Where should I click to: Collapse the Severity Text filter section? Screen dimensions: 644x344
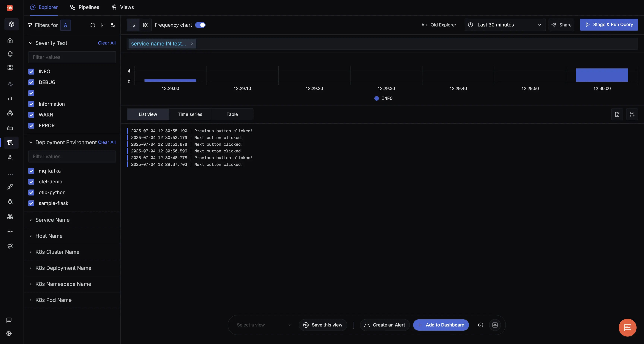(x=31, y=43)
